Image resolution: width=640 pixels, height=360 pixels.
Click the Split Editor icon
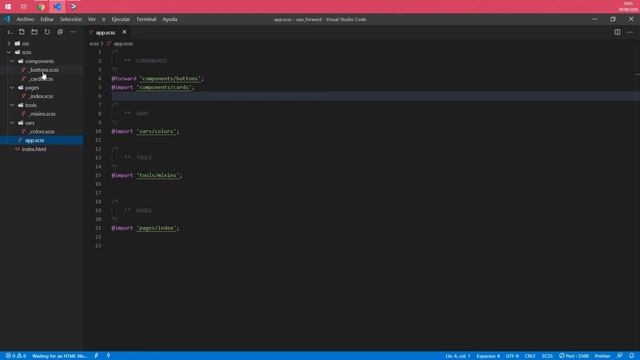[617, 32]
